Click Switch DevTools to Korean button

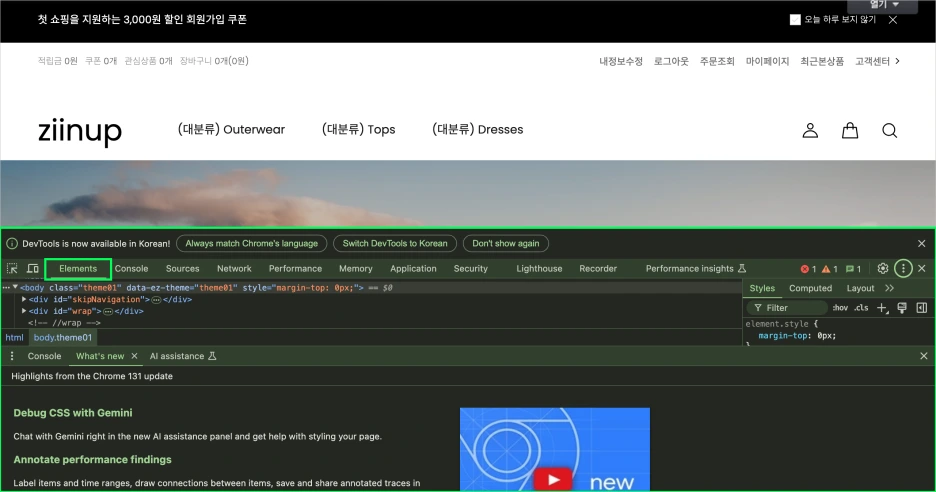pos(395,244)
